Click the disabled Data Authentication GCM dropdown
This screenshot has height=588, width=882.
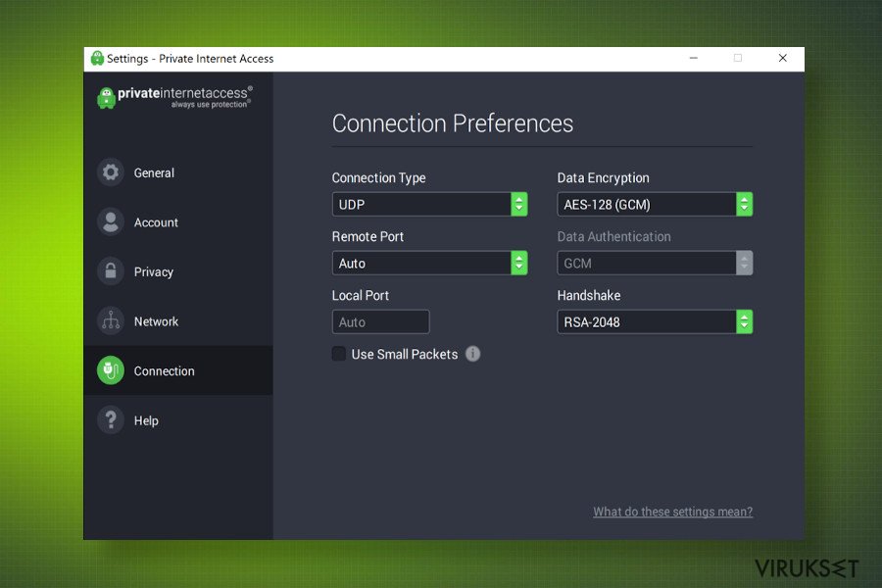click(x=655, y=263)
